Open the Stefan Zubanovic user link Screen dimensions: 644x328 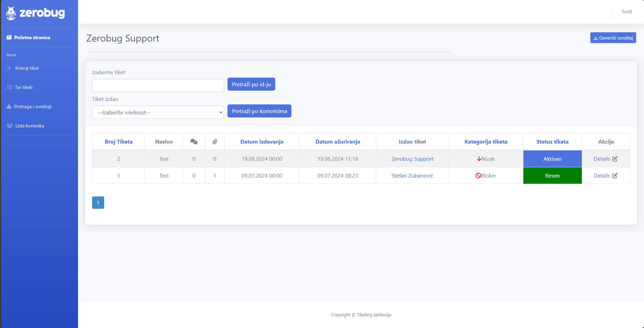tap(412, 176)
